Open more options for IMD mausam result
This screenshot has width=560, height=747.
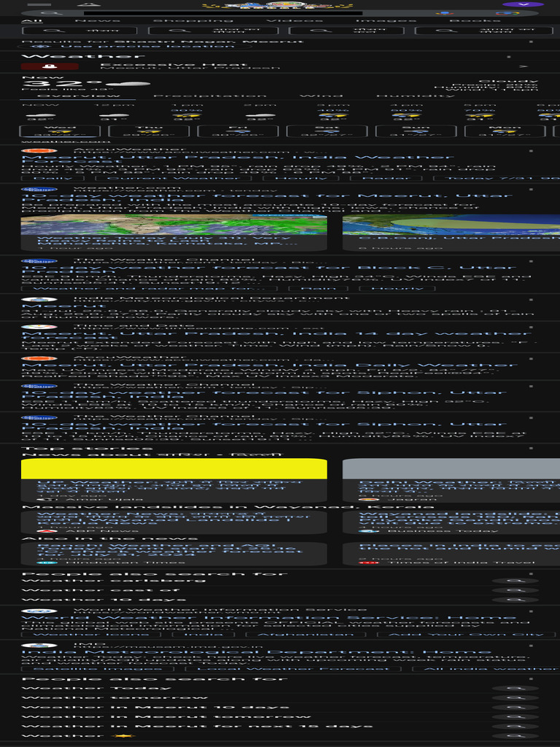coord(531,646)
